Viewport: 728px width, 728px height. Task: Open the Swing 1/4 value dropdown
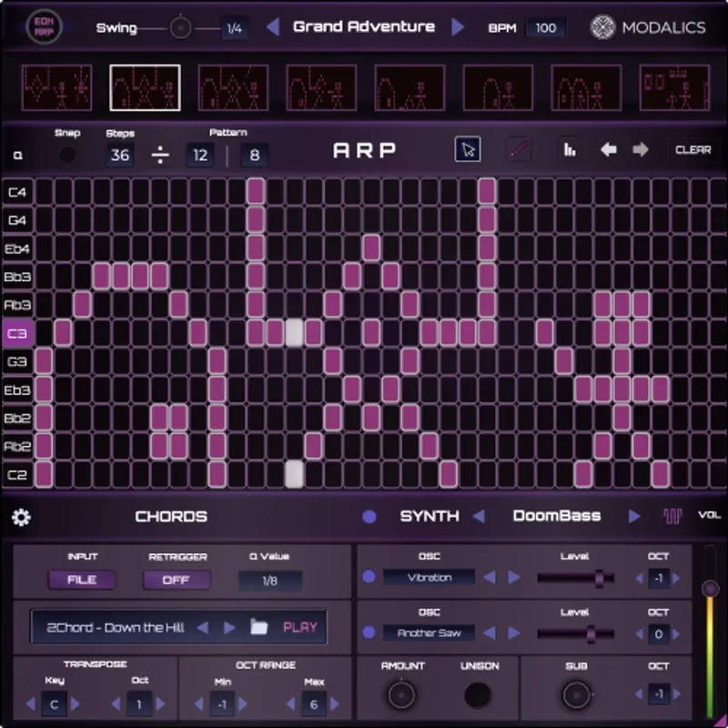point(235,28)
